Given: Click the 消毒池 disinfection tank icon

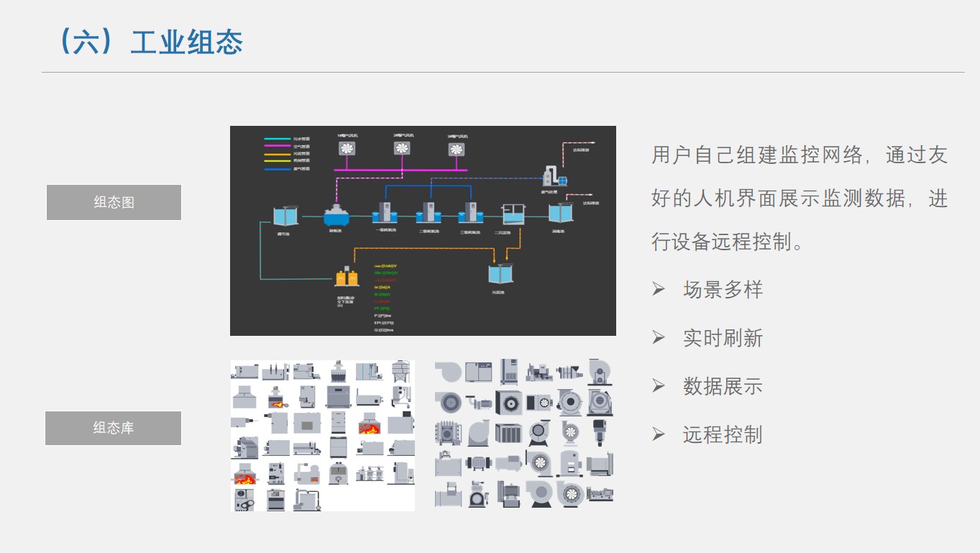Looking at the screenshot, I should tap(559, 214).
